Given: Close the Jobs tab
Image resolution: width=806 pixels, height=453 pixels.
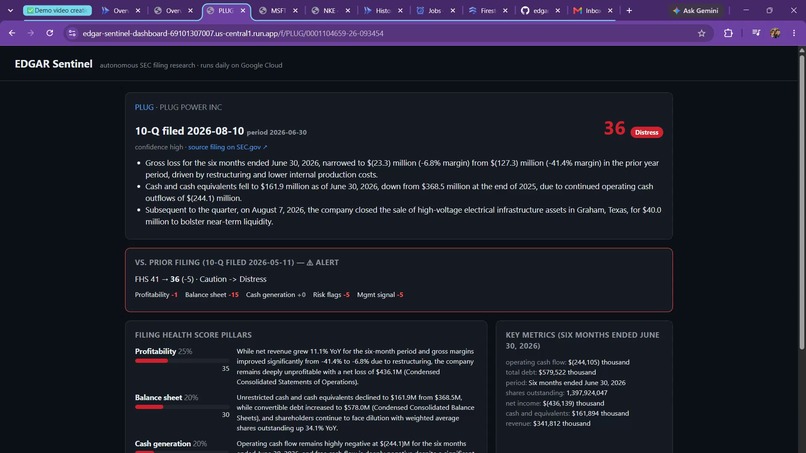Looking at the screenshot, I should 453,10.
